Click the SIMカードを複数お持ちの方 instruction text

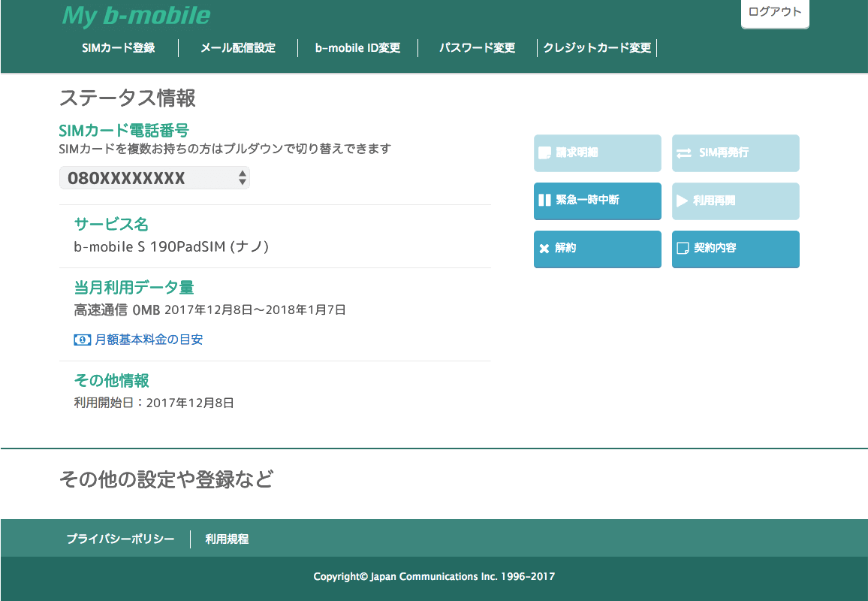(225, 149)
